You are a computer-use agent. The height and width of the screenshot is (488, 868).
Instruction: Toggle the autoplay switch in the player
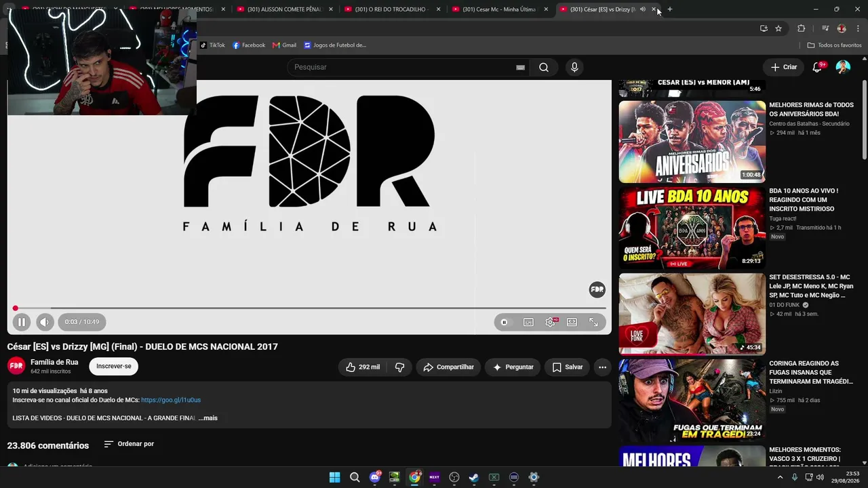(504, 323)
